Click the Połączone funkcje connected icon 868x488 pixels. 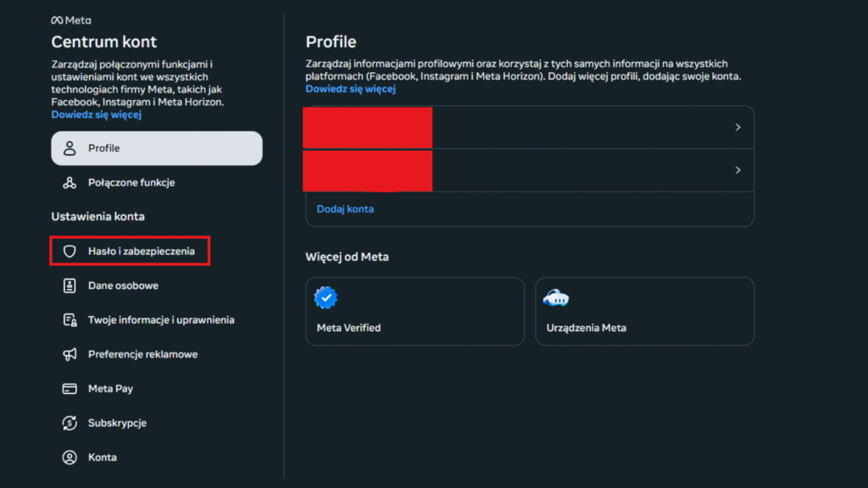coord(70,183)
